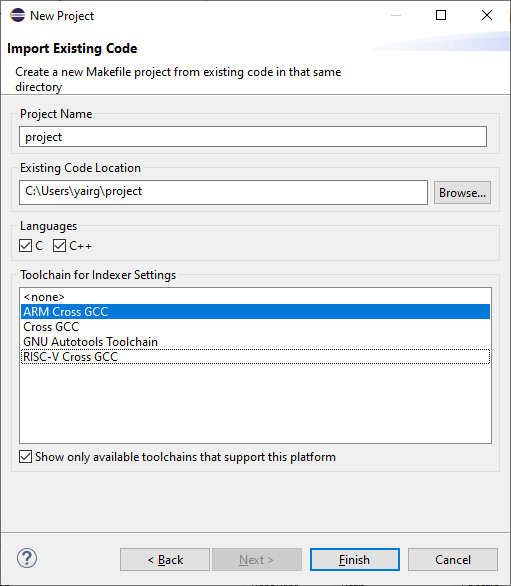This screenshot has width=511, height=586.
Task: Click the help question mark icon
Action: point(27,558)
